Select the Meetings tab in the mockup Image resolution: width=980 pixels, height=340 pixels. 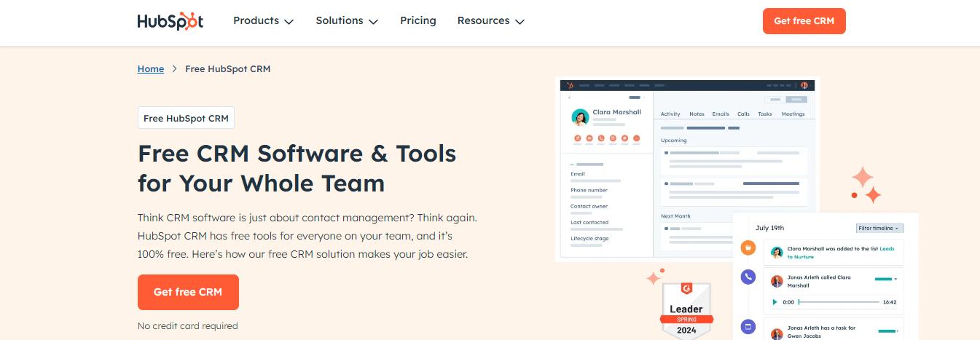(x=793, y=114)
